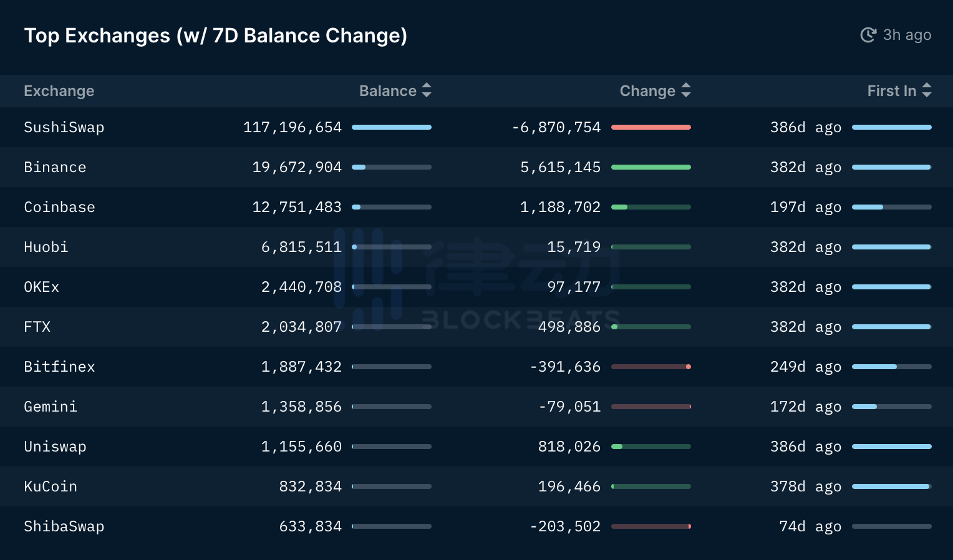Click Bitfinex's -391,636 change value
Image resolution: width=953 pixels, height=560 pixels.
tap(565, 367)
